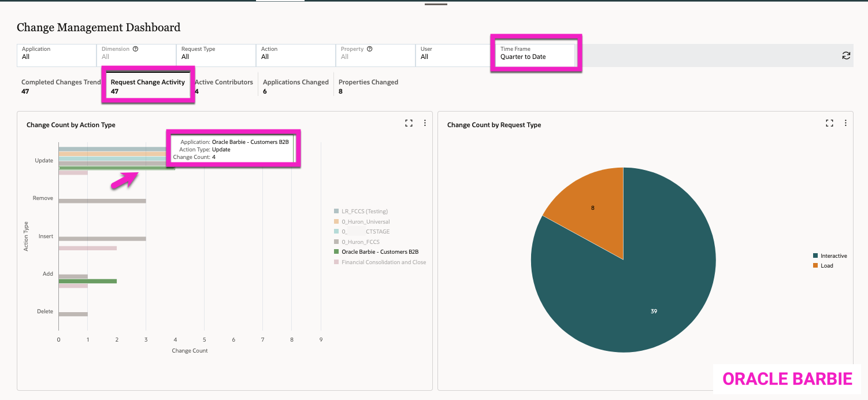Click the Load legend entry
This screenshot has width=868, height=400.
826,266
